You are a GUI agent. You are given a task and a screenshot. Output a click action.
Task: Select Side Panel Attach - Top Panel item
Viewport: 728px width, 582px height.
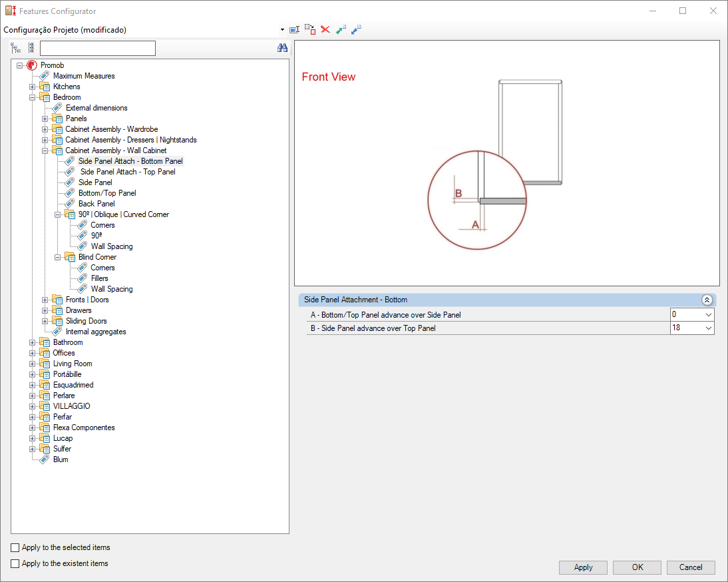click(x=128, y=172)
